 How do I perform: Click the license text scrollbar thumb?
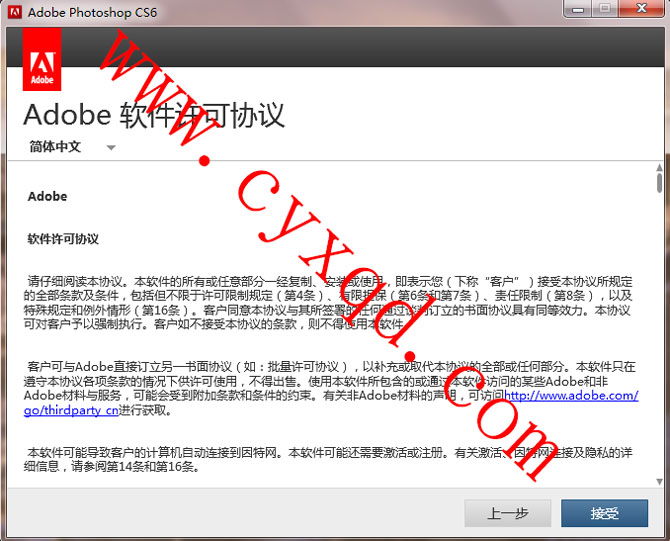[659, 183]
